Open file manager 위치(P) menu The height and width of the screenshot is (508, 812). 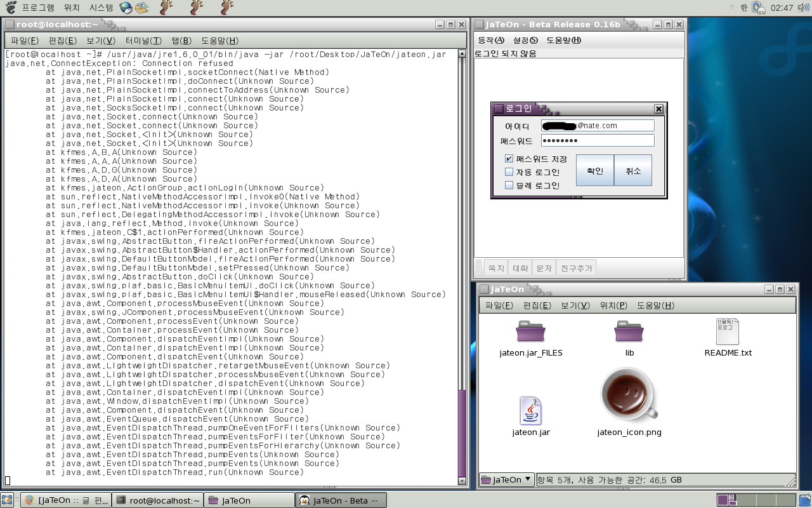[613, 305]
